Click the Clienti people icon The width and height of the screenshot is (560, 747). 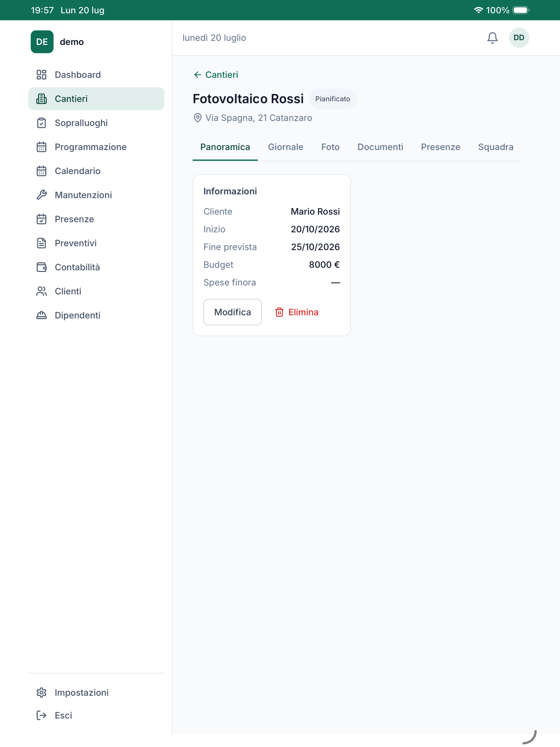pos(41,291)
